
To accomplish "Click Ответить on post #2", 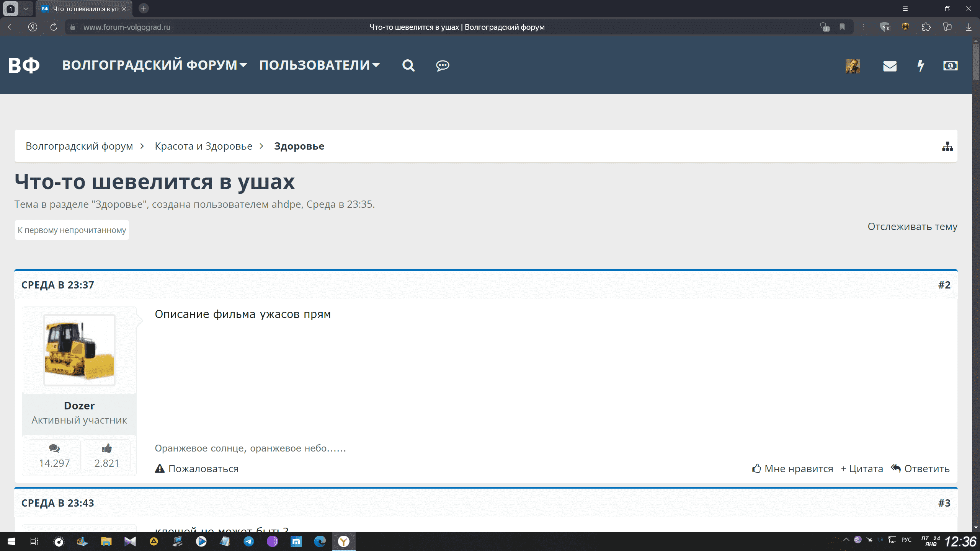I will click(x=920, y=468).
